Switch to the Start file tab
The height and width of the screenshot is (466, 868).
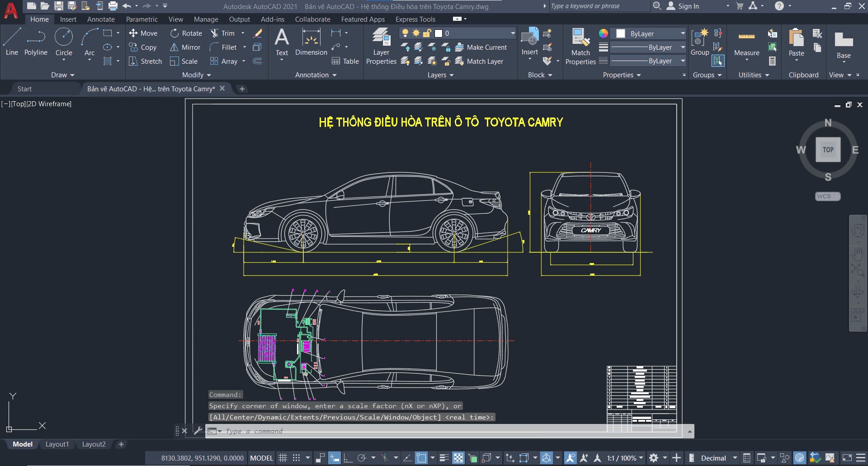(x=24, y=89)
